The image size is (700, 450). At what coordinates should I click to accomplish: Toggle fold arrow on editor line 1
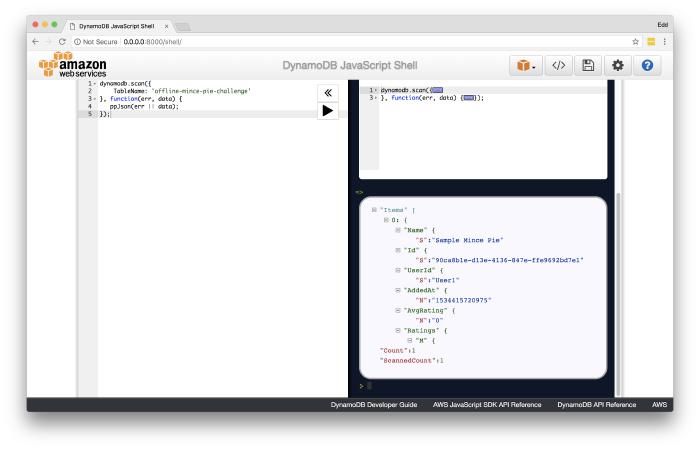point(95,83)
